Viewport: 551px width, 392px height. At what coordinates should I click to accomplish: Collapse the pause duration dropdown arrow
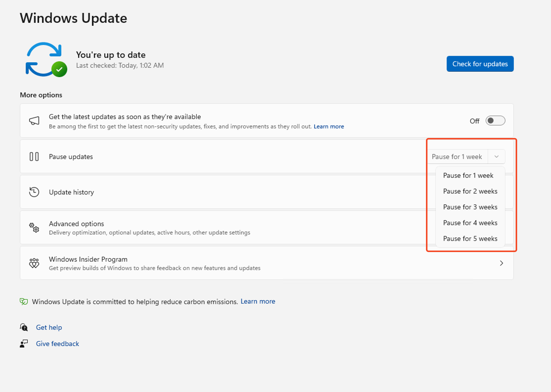(496, 157)
